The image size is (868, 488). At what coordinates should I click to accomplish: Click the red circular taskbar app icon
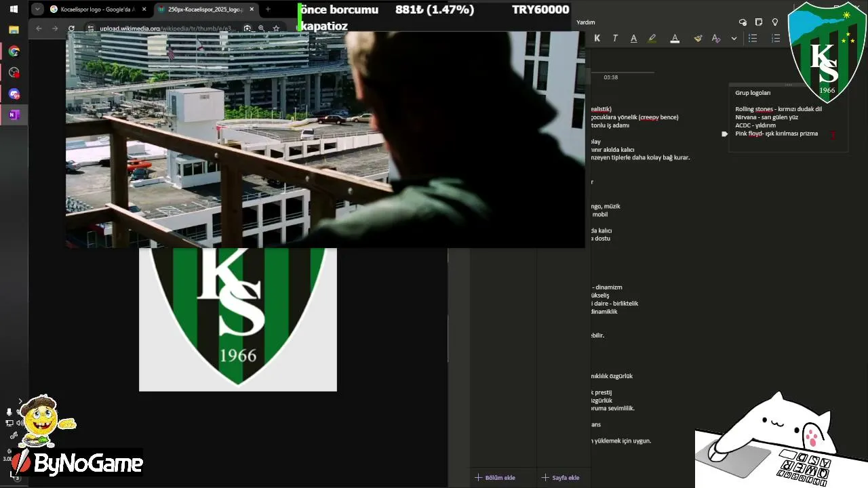[x=14, y=73]
